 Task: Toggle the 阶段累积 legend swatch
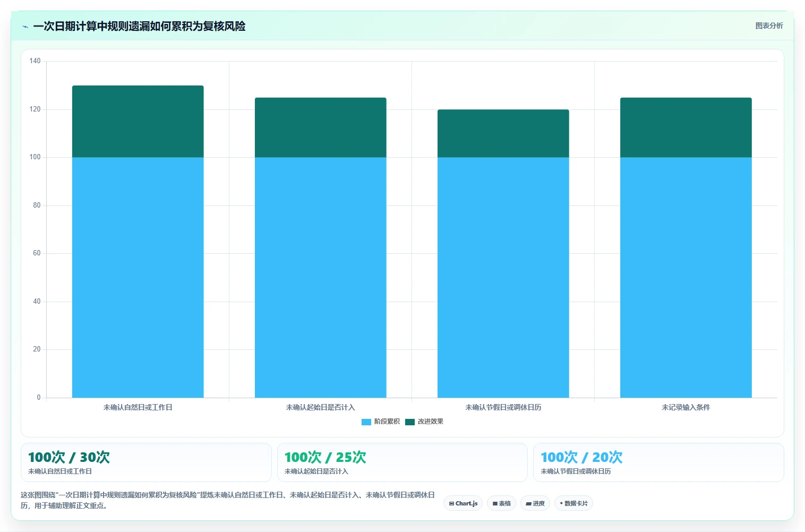tap(366, 422)
